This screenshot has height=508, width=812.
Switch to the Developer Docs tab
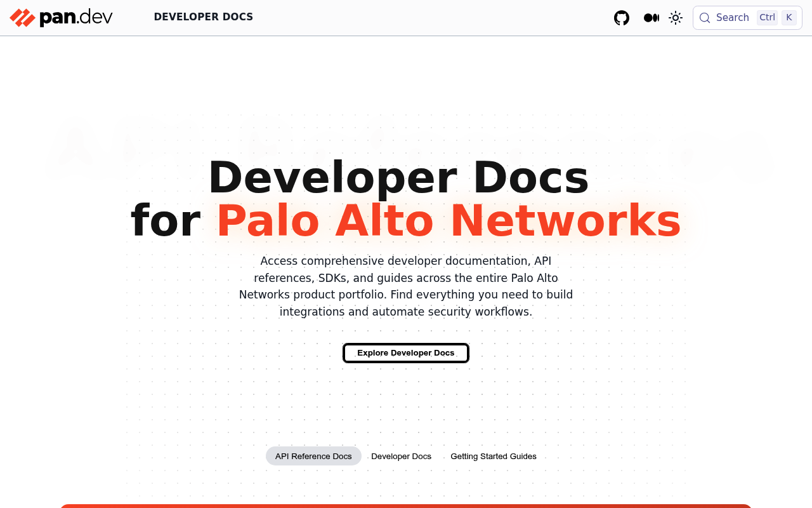tap(401, 456)
